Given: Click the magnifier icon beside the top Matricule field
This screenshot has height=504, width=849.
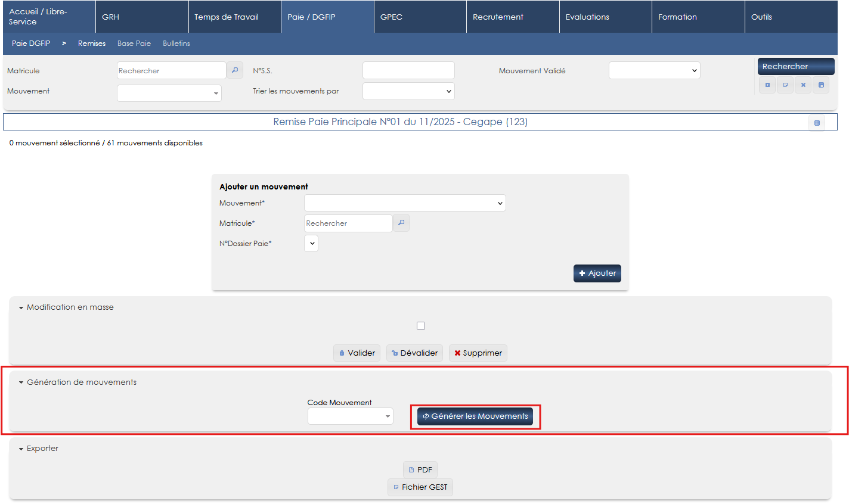Looking at the screenshot, I should [235, 70].
